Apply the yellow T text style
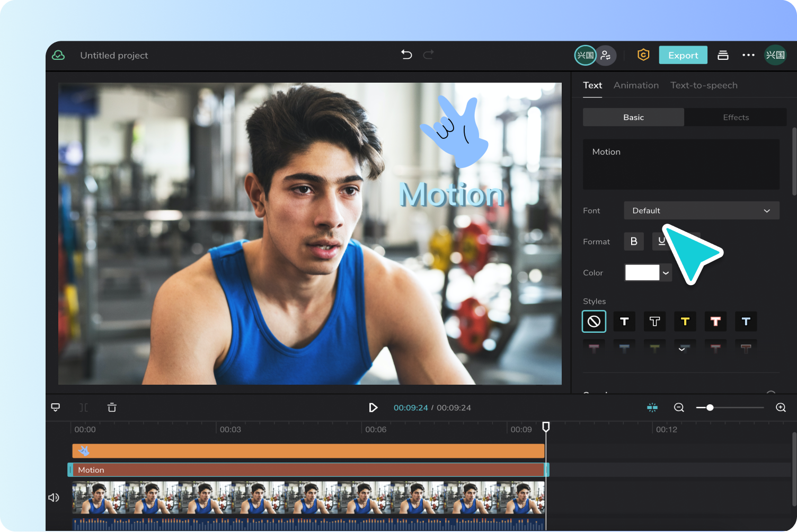797x532 pixels. (x=685, y=321)
